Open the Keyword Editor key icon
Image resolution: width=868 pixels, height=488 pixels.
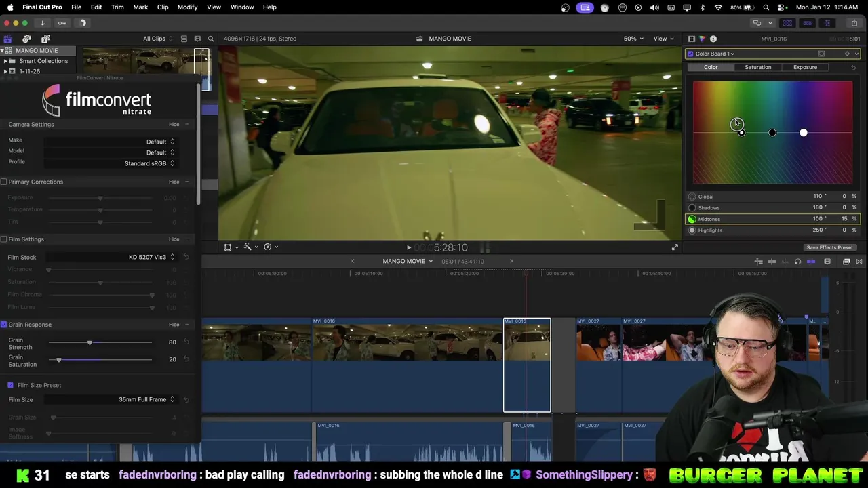62,23
